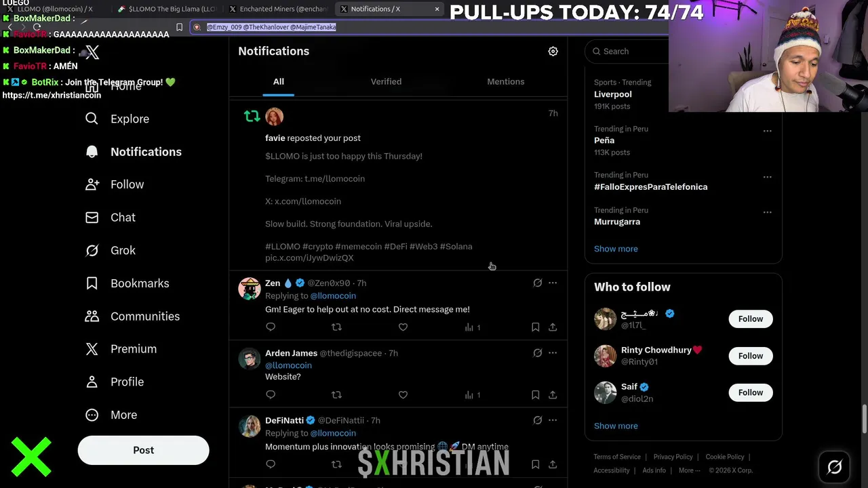Open the Privacy Policy link
This screenshot has width=868, height=488.
(x=673, y=457)
